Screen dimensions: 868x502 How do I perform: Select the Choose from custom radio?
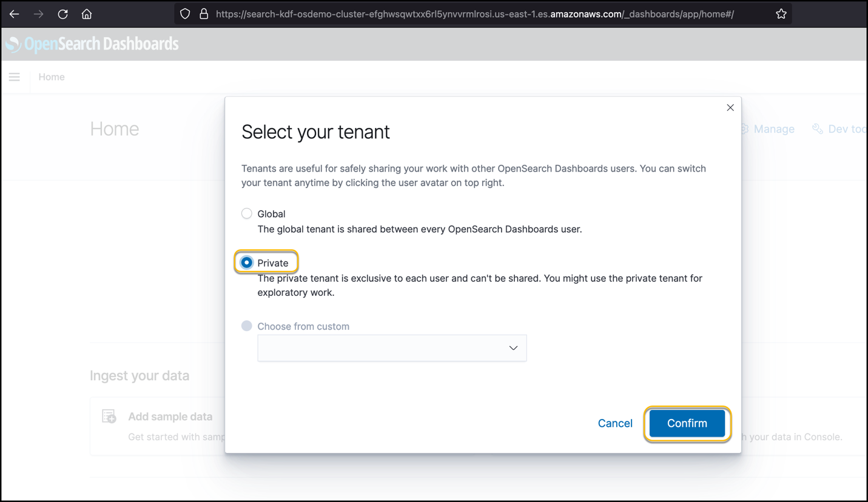point(247,326)
